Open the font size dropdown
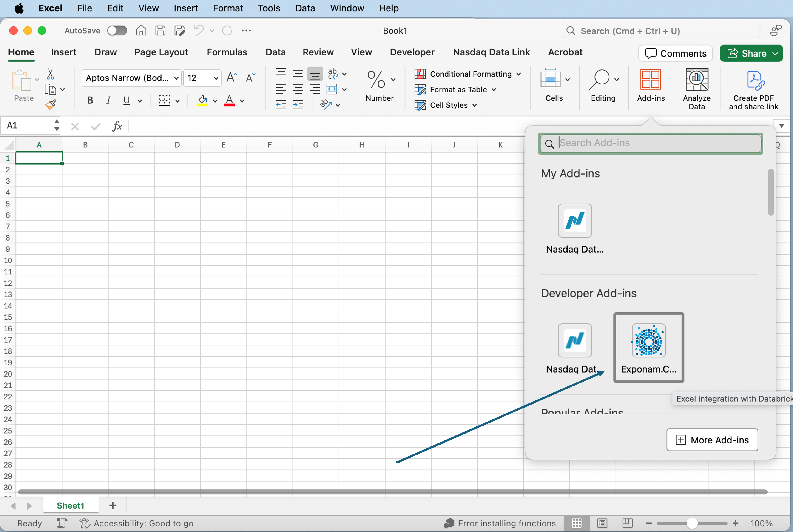 [216, 78]
